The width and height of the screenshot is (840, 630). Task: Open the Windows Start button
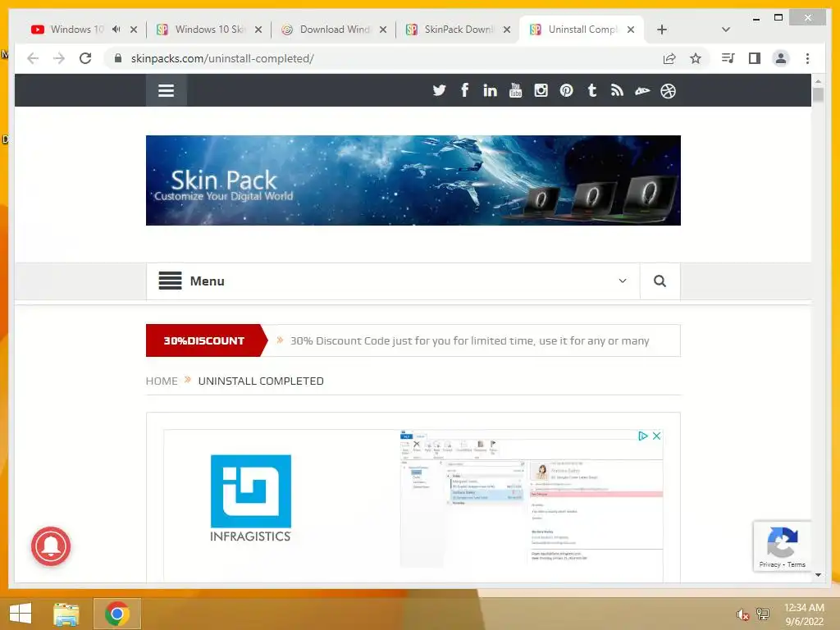coord(21,614)
